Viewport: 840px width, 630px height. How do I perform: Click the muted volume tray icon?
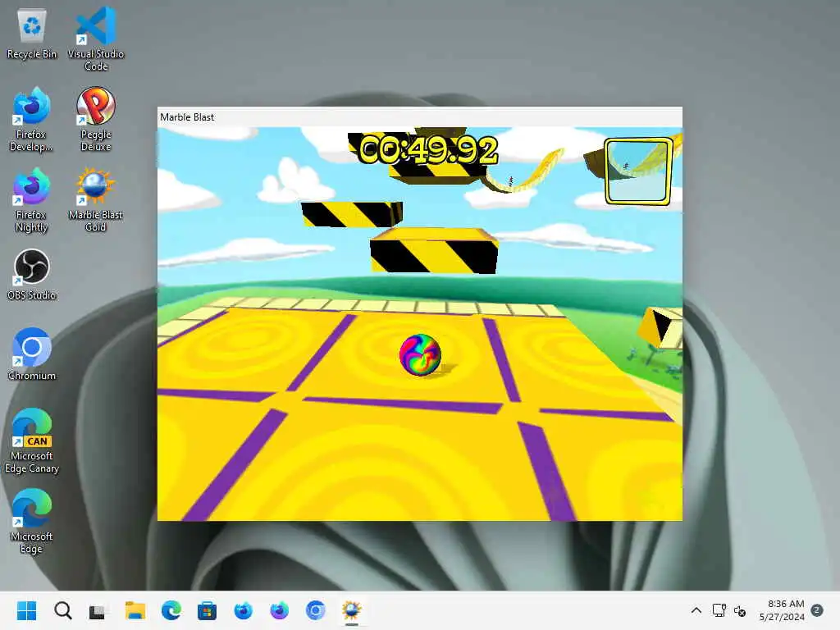tap(740, 610)
